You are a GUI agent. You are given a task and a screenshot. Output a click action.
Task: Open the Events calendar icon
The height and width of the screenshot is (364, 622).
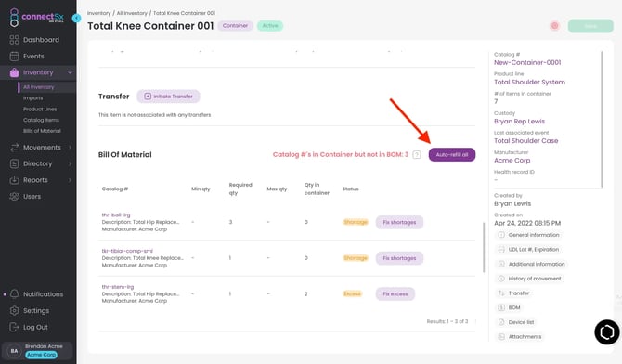tap(14, 57)
